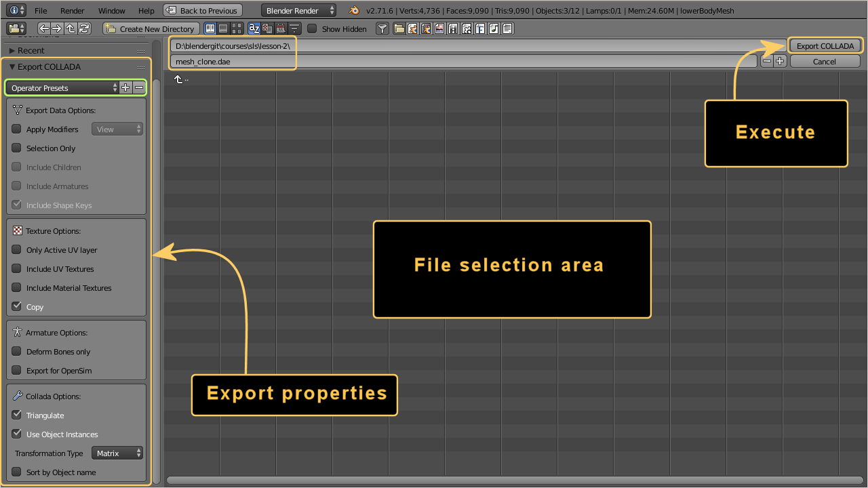Toggle Show Hidden files
The height and width of the screenshot is (488, 868).
312,28
